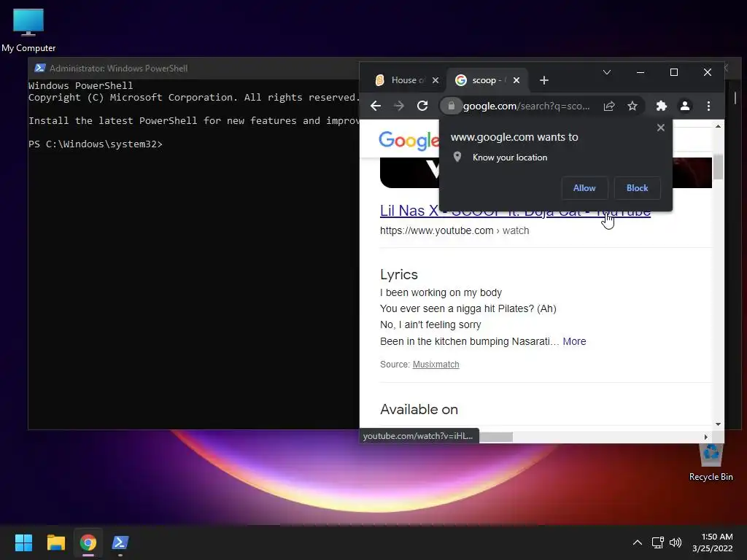Expand lyrics with the More link
This screenshot has width=747, height=560.
574,341
